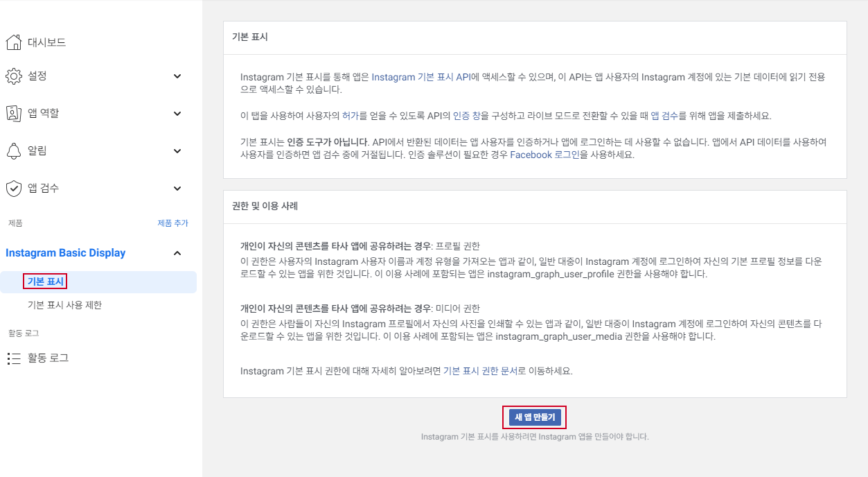Select Instagram Basic Display in sidebar
868x477 pixels.
pyautogui.click(x=66, y=253)
